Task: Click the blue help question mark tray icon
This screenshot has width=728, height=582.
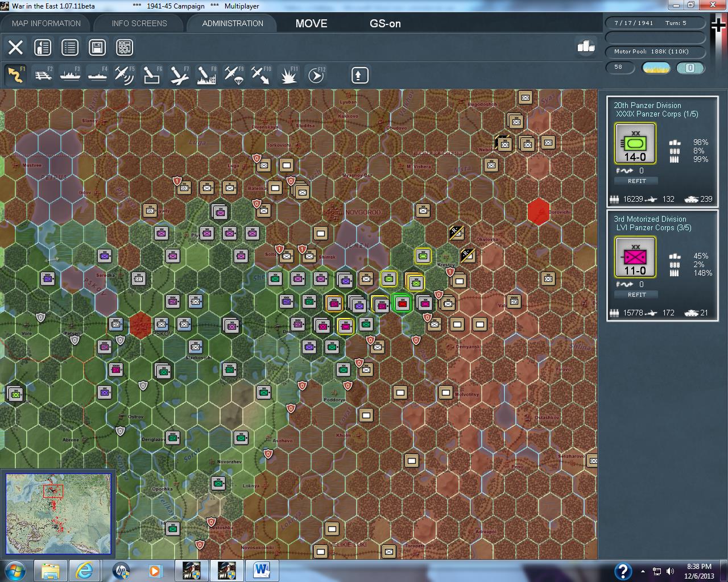Action: click(623, 571)
